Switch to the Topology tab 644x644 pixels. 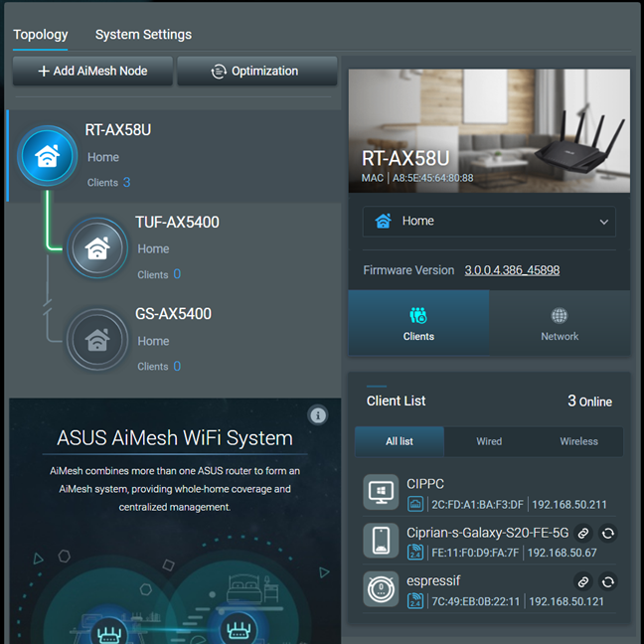[x=40, y=35]
